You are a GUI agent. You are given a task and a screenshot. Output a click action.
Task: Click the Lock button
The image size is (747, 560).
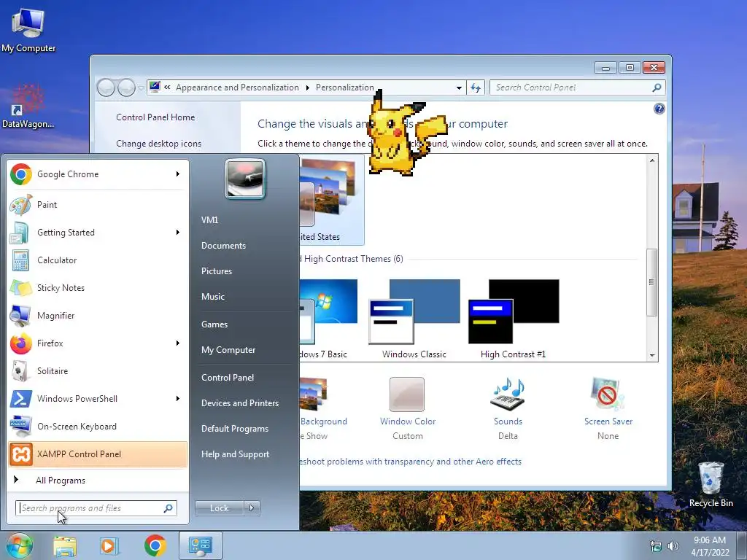[219, 508]
